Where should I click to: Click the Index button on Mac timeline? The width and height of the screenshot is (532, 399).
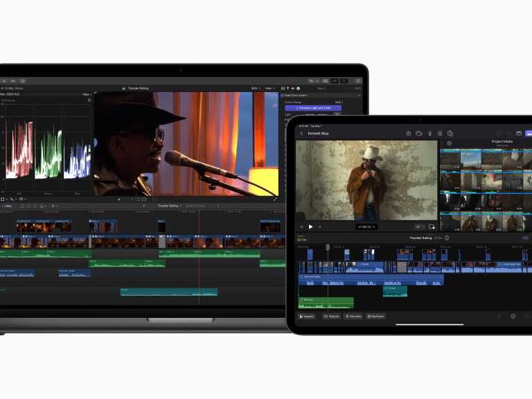(8, 206)
